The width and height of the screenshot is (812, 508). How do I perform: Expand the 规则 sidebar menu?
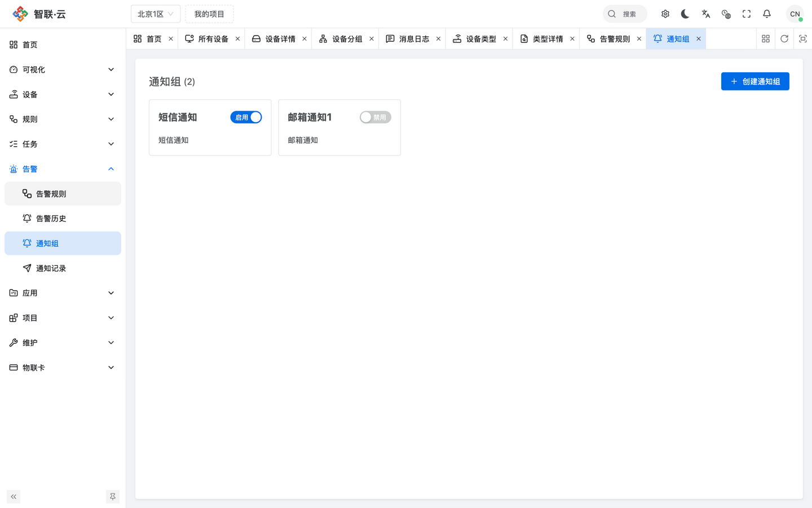point(63,119)
